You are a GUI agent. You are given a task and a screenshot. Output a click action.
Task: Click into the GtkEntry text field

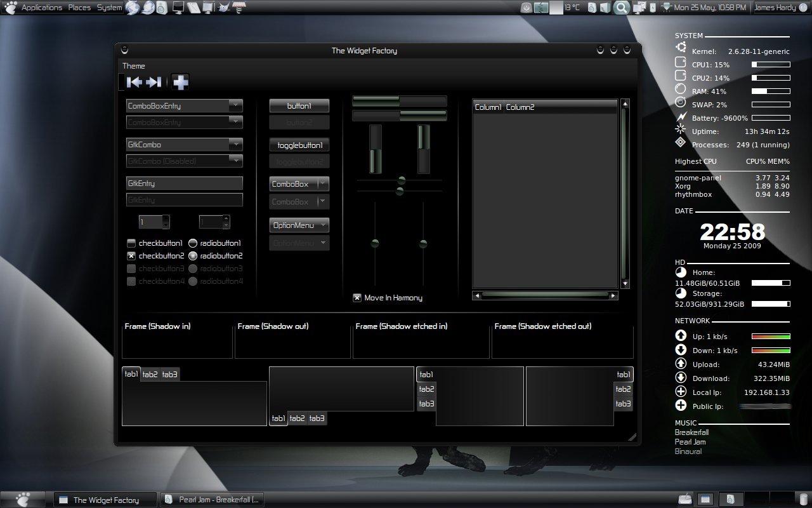click(185, 184)
